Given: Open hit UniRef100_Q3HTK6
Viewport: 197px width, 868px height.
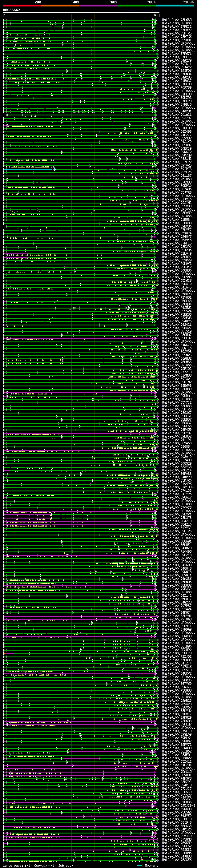Looking at the screenshot, I should tap(176, 37).
